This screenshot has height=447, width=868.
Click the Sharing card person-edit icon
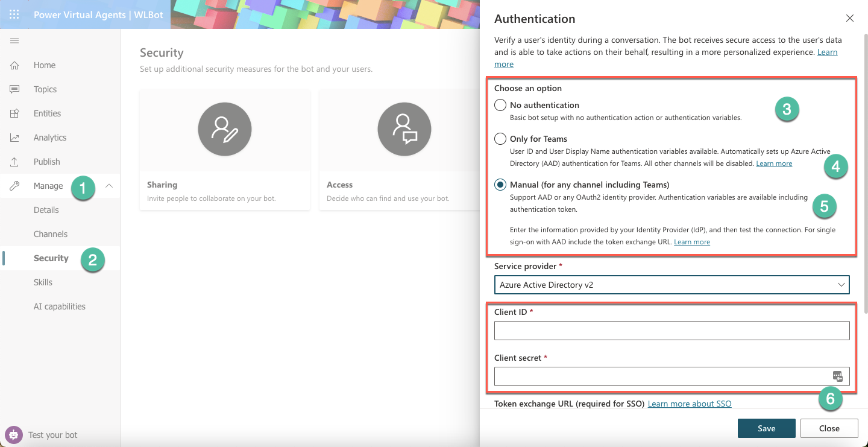pos(225,129)
